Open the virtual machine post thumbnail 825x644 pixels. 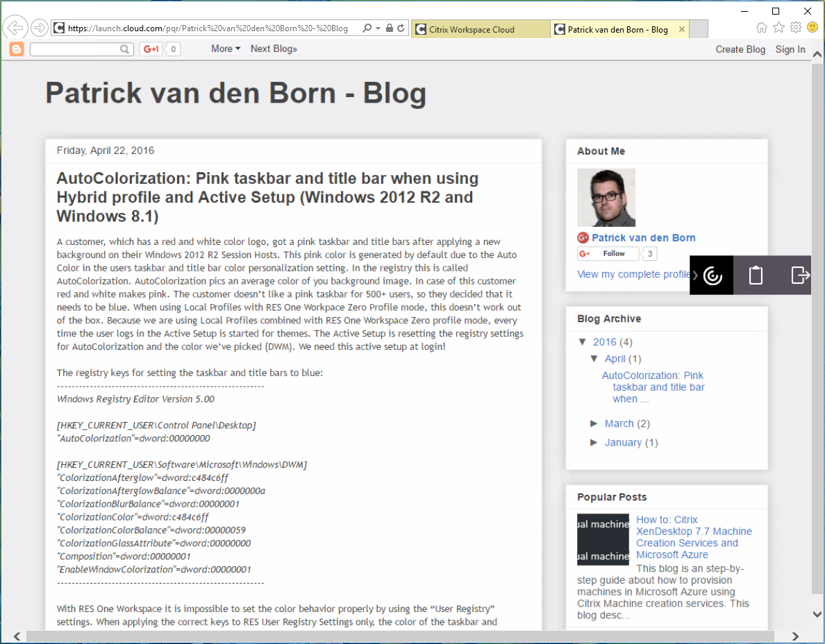603,539
